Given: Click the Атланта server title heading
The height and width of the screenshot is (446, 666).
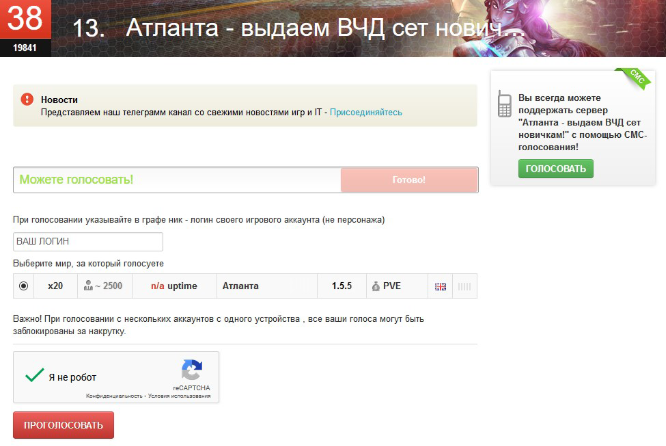Looking at the screenshot, I should 299,28.
